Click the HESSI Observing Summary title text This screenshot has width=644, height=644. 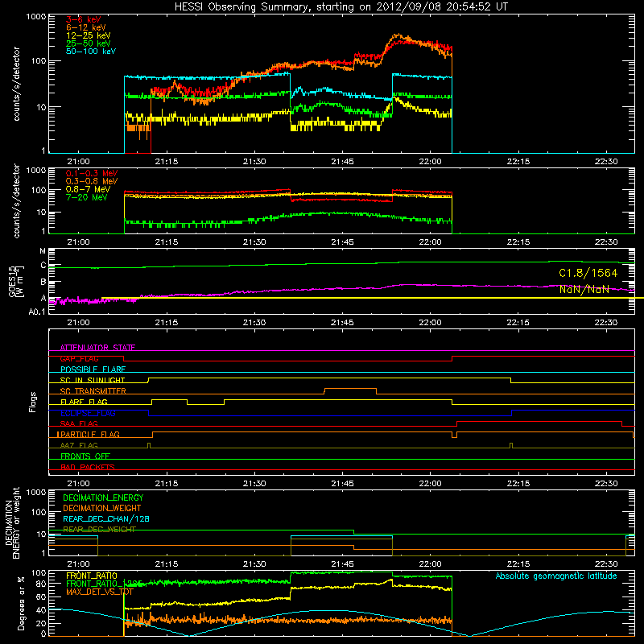[341, 6]
